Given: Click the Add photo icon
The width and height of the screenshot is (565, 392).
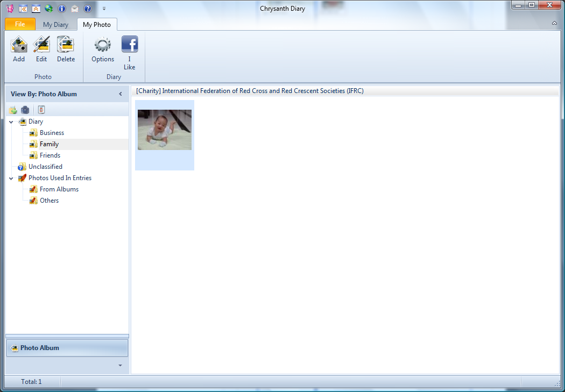Looking at the screenshot, I should (19, 45).
